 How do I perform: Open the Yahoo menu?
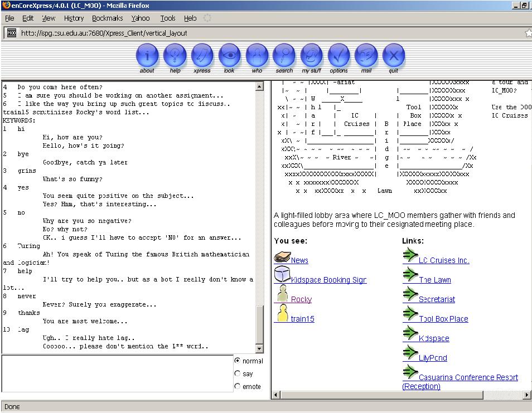click(141, 18)
